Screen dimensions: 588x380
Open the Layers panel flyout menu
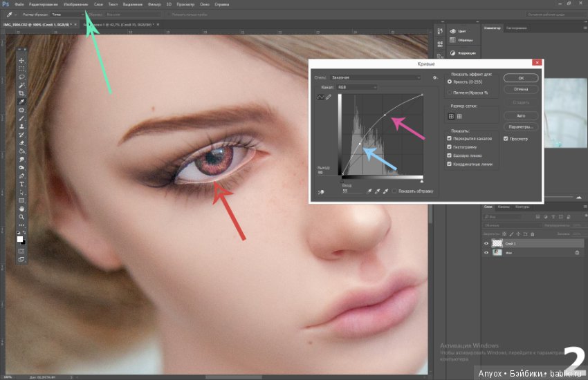click(585, 207)
